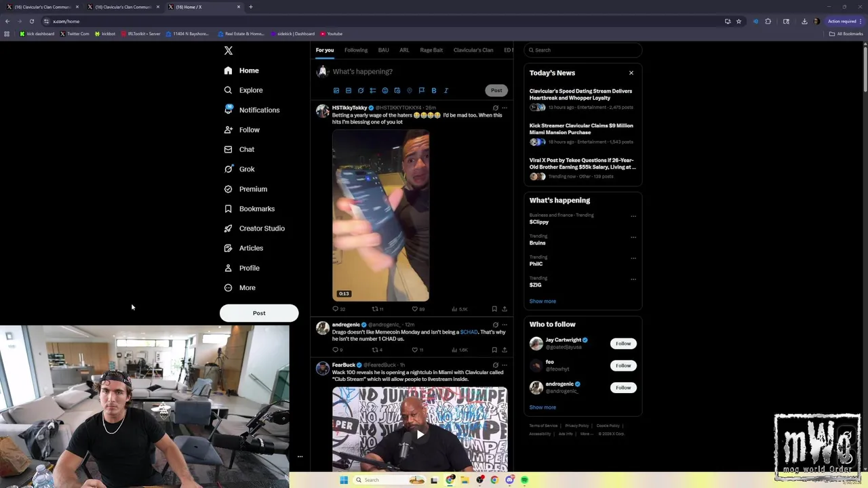
Task: Open more options on HSTikkyTokky post
Action: click(x=505, y=108)
